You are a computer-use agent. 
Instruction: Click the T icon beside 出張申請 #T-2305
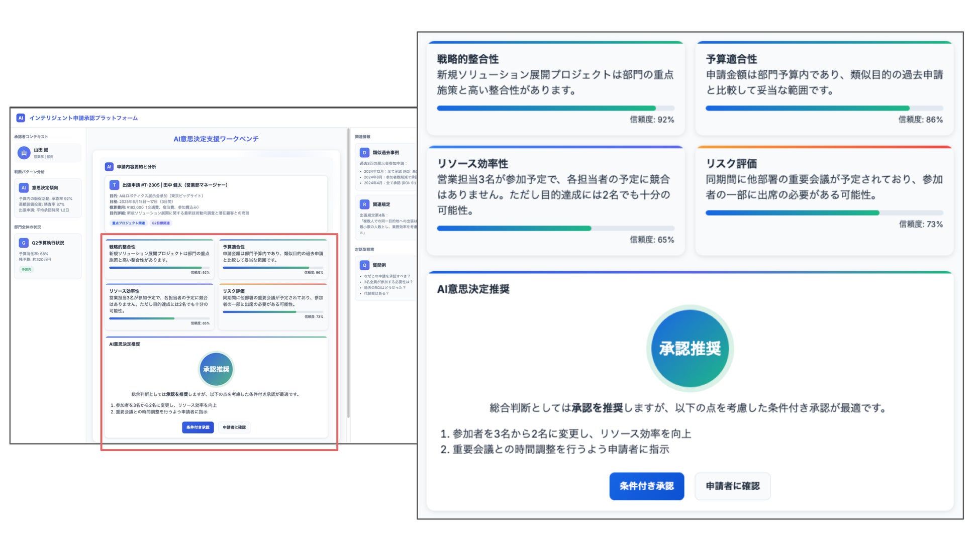click(x=114, y=185)
